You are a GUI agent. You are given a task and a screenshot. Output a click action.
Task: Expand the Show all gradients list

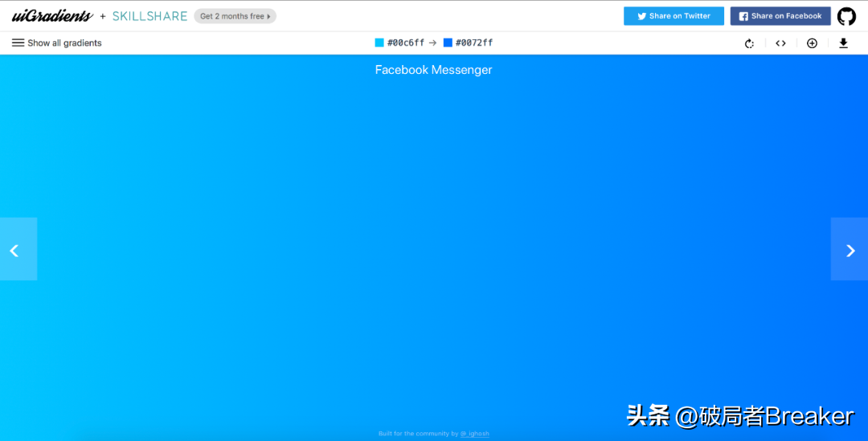tap(64, 43)
